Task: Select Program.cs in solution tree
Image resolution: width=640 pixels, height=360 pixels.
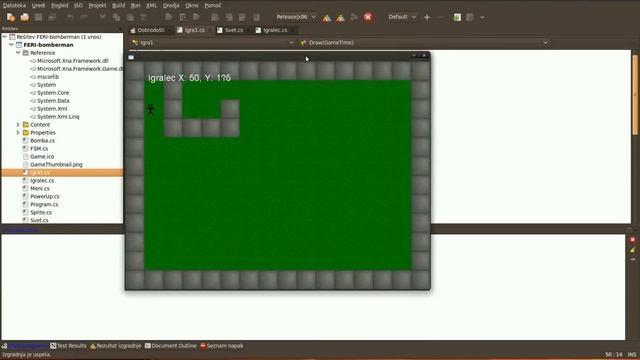Action: [x=44, y=204]
